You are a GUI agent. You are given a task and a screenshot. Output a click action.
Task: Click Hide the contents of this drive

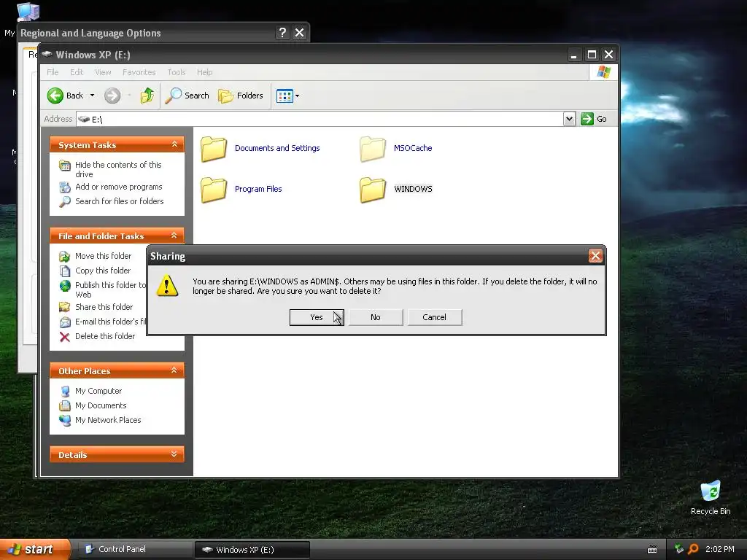point(118,169)
